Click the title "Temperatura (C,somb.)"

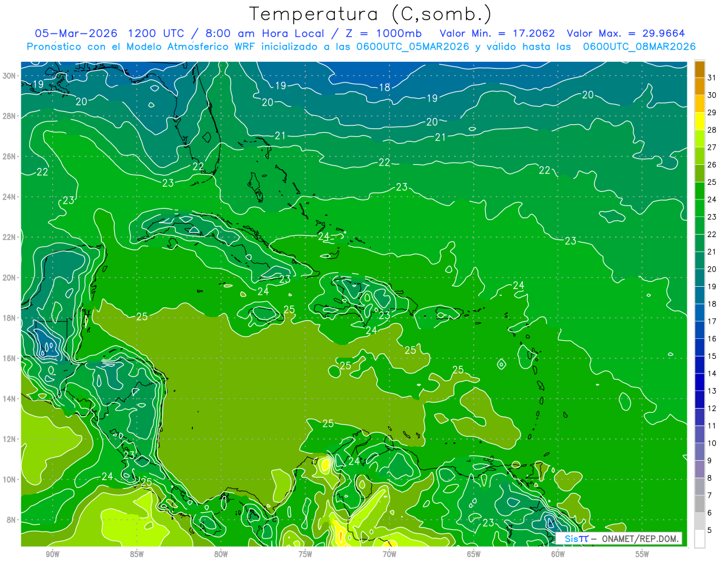[371, 13]
